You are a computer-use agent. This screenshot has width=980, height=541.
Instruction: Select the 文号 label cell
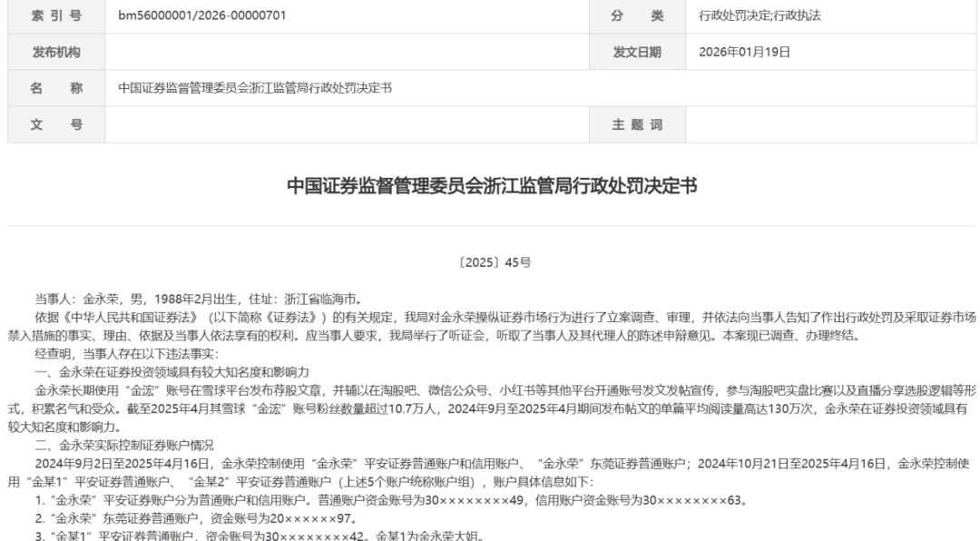tap(56, 124)
